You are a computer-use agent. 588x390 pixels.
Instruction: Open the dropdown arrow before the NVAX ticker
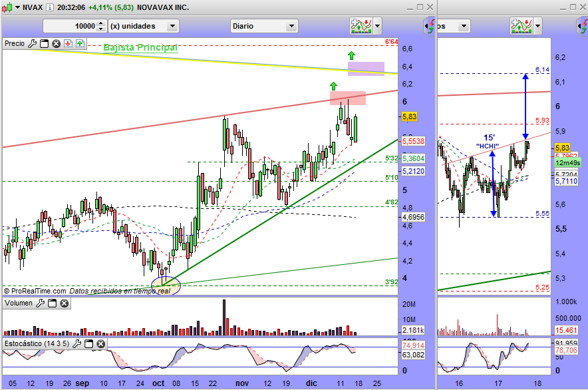tap(17, 7)
